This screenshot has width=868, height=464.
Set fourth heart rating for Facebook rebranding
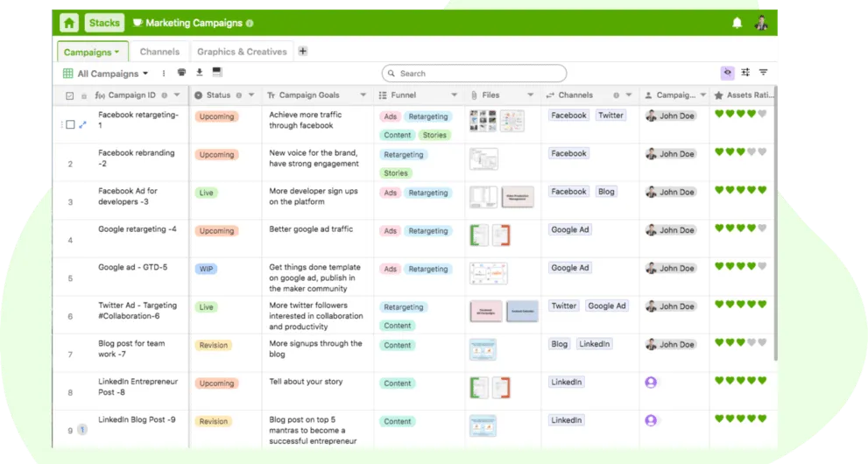click(x=752, y=152)
